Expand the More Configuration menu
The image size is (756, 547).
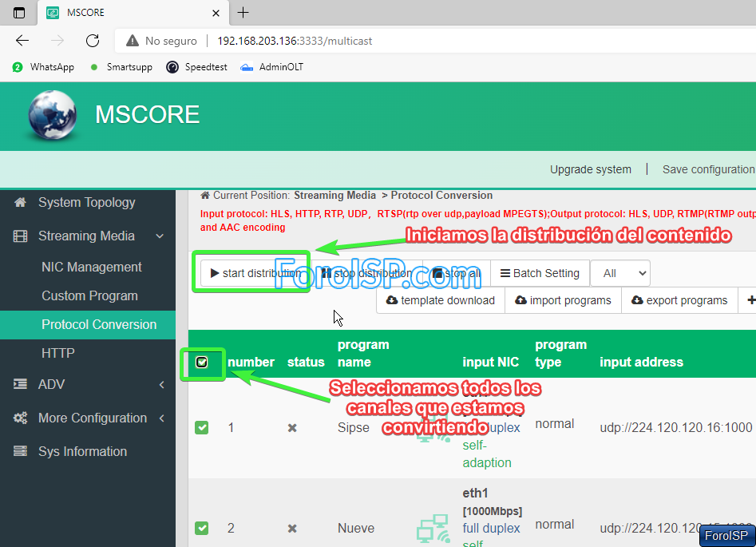(92, 418)
